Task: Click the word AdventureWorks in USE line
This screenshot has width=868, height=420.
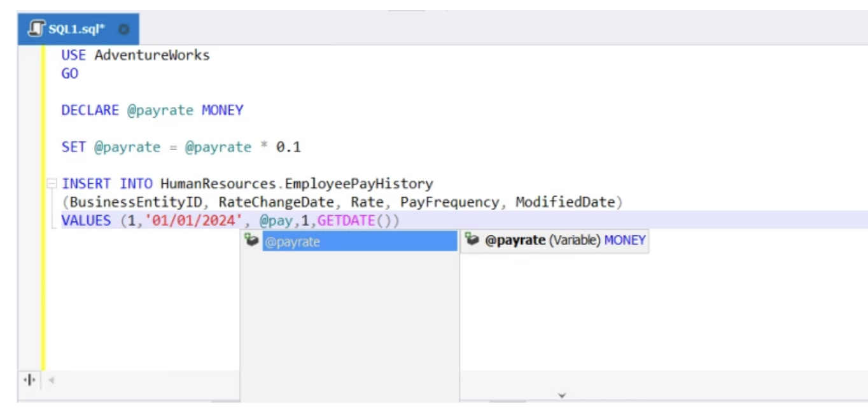Action: [152, 55]
